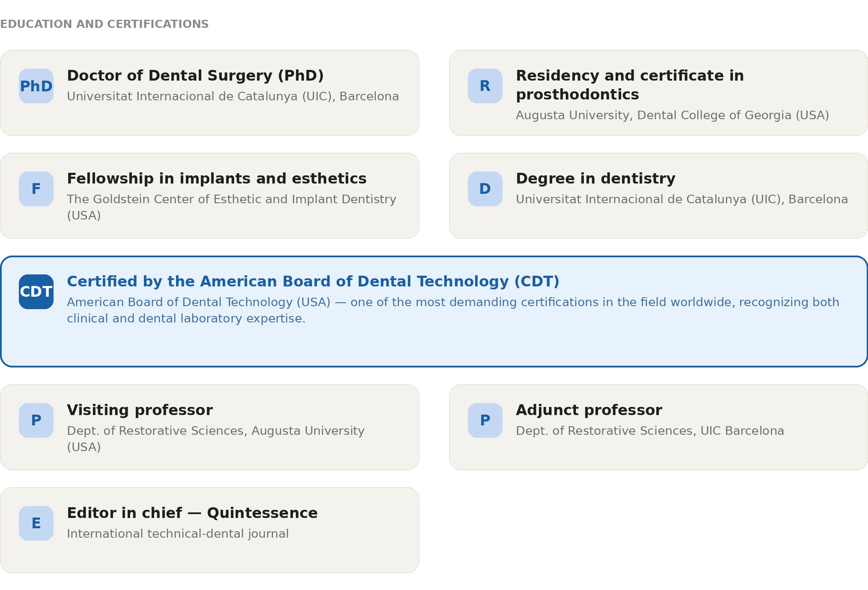The image size is (868, 590).
Task: Click the CDT certification description text
Action: click(x=453, y=310)
